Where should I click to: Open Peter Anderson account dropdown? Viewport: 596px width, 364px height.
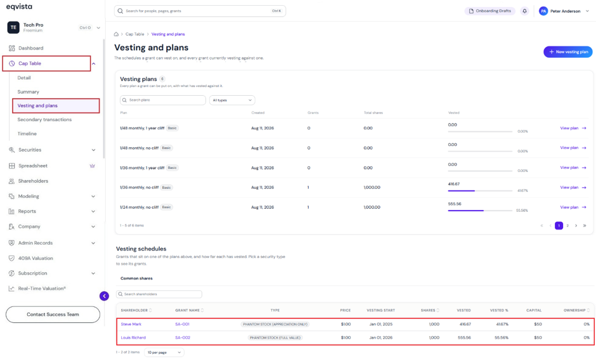587,11
